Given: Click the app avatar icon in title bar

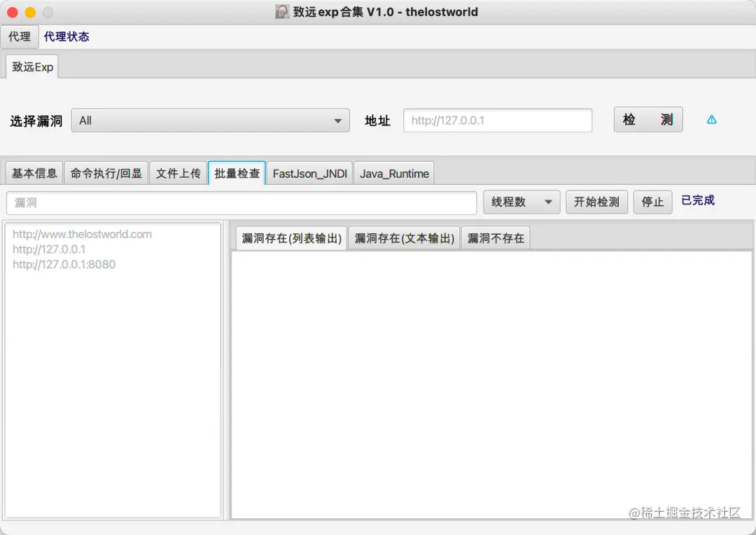Looking at the screenshot, I should 282,12.
